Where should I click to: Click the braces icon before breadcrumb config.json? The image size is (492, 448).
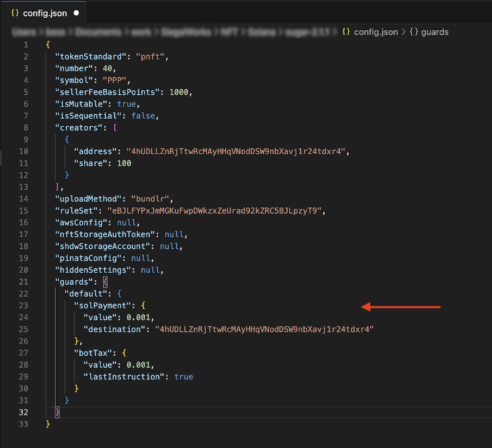346,32
